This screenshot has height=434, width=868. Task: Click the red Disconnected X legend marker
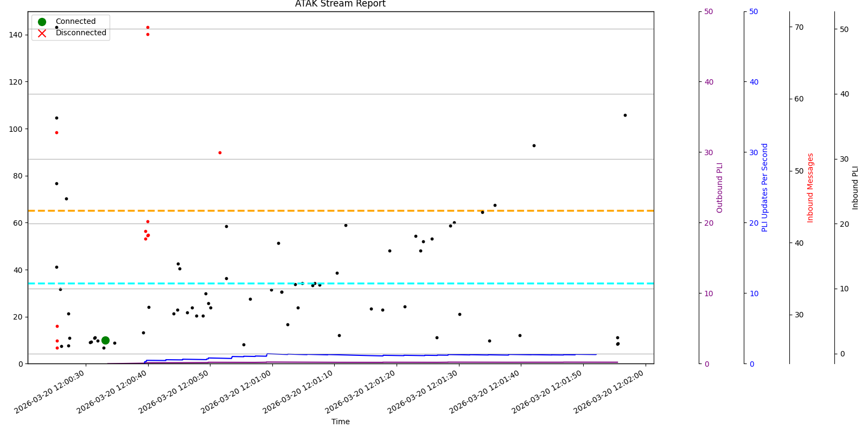tap(42, 33)
